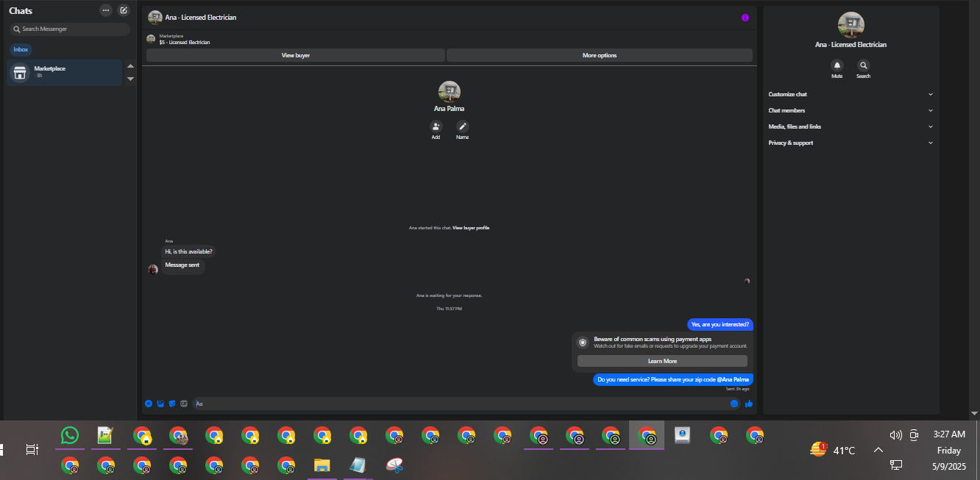Click the "$5 · Licensed Electrician" listing text

click(184, 43)
